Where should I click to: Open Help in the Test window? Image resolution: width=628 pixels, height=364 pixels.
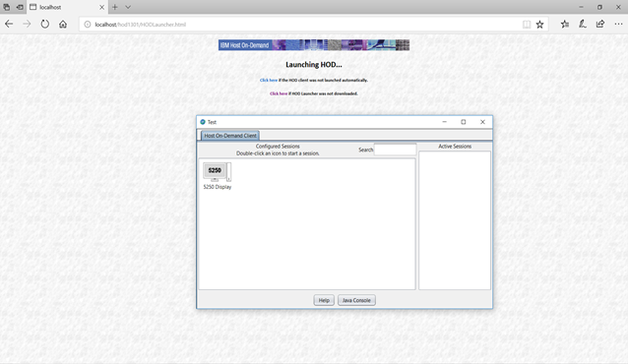tap(324, 300)
